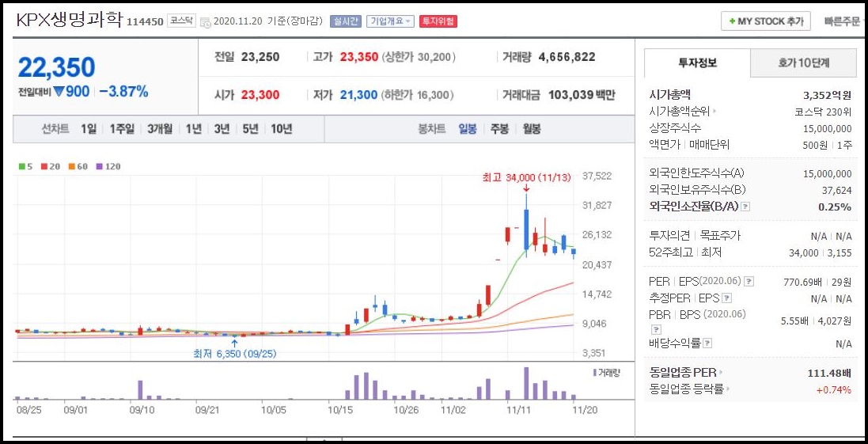Click the -3.87% change rate
The height and width of the screenshot is (444, 868).
(x=124, y=92)
